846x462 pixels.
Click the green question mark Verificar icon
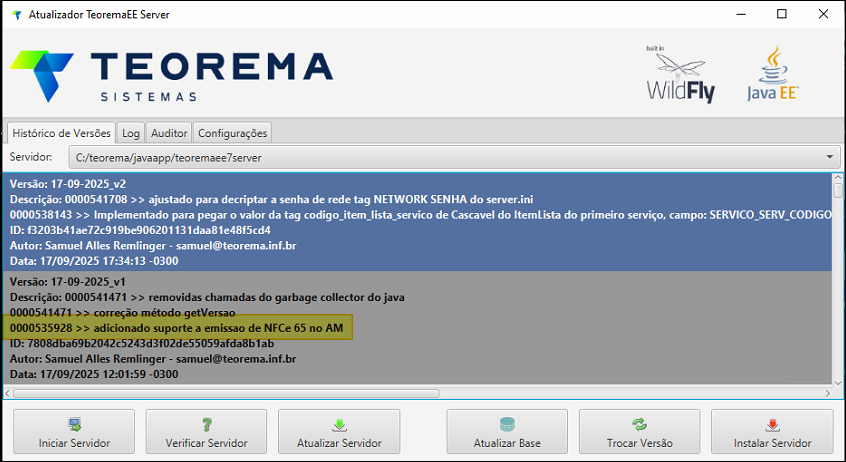coord(206,424)
